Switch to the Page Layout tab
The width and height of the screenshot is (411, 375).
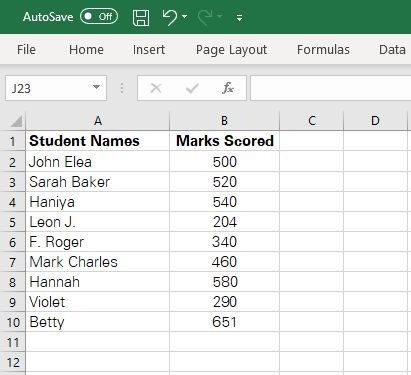click(231, 50)
